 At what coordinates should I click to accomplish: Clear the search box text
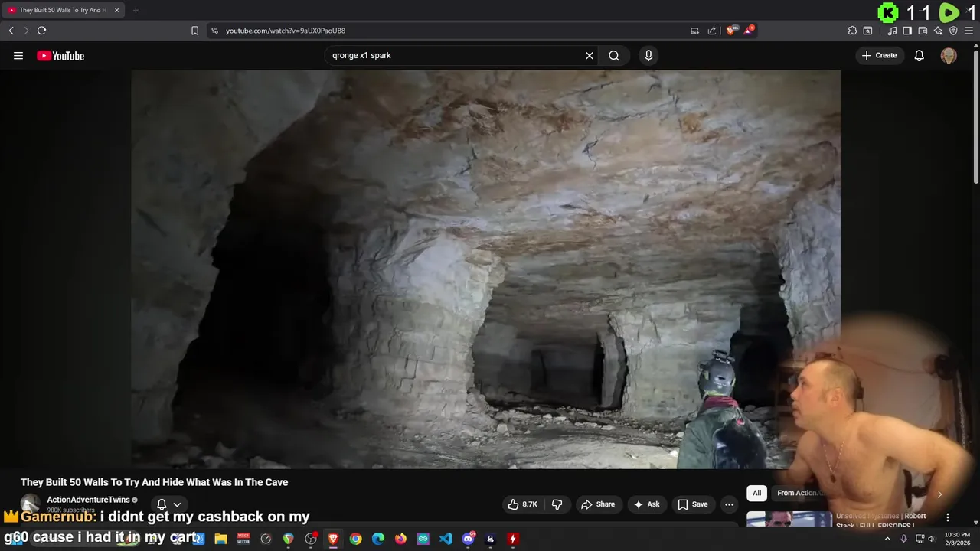pyautogui.click(x=590, y=56)
